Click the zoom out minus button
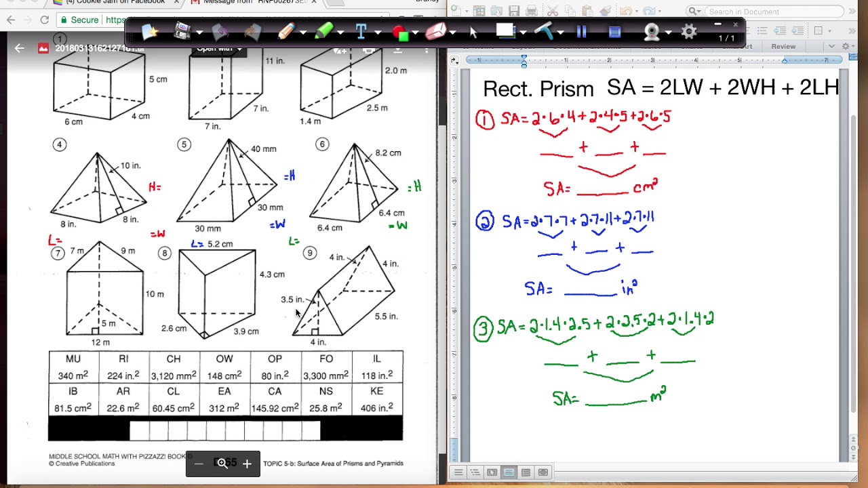 198,464
